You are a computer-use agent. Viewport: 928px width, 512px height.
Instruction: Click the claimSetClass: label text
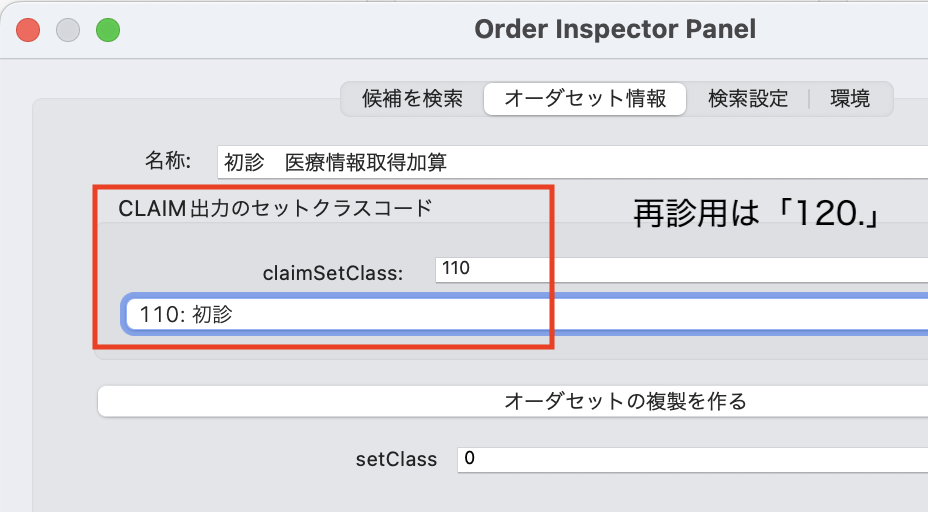coord(333,272)
